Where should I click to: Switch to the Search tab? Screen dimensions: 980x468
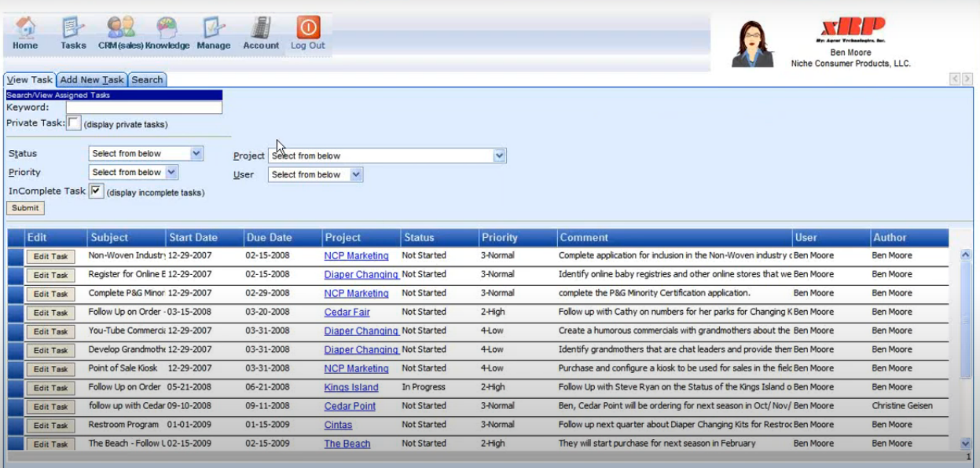pyautogui.click(x=147, y=79)
